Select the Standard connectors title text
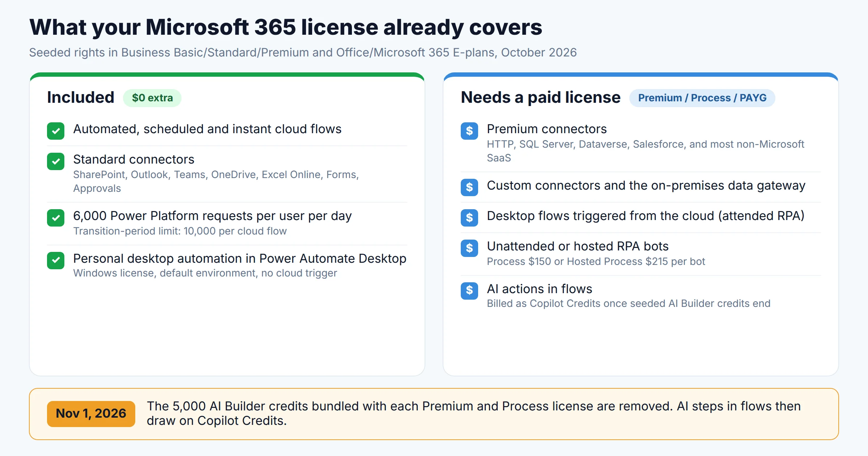The image size is (868, 456). [134, 160]
